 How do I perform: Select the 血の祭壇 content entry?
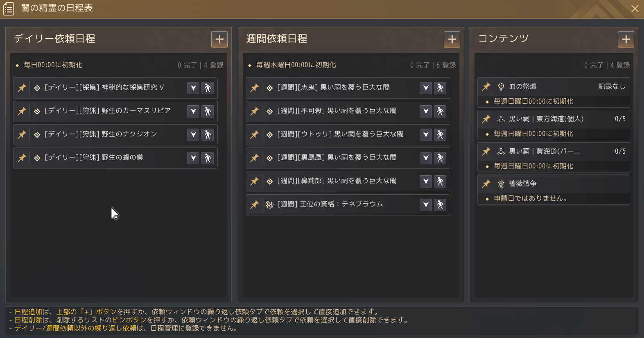(x=554, y=87)
